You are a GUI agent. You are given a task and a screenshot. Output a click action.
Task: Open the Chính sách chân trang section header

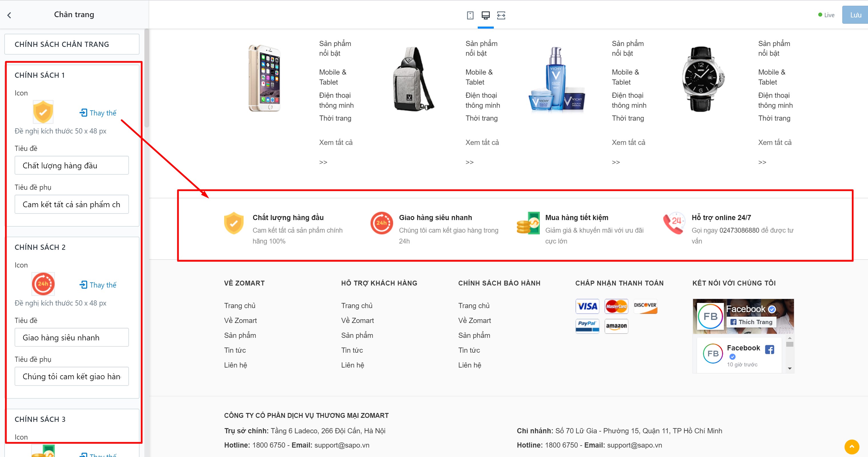pos(72,44)
